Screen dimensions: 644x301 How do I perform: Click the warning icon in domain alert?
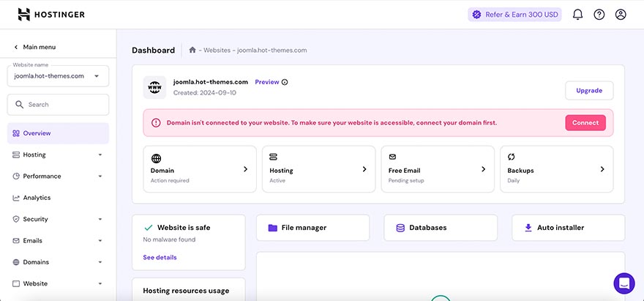tap(156, 122)
